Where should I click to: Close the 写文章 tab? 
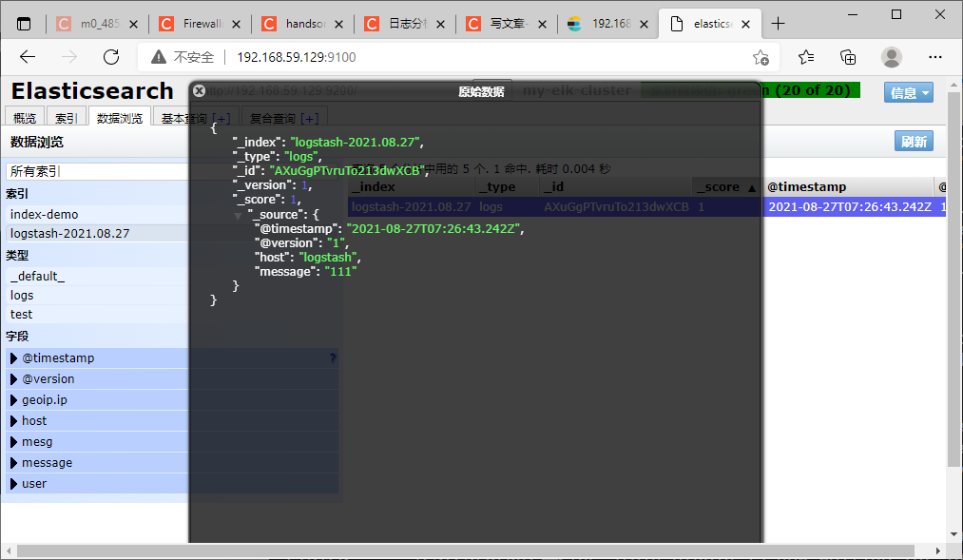pos(542,24)
